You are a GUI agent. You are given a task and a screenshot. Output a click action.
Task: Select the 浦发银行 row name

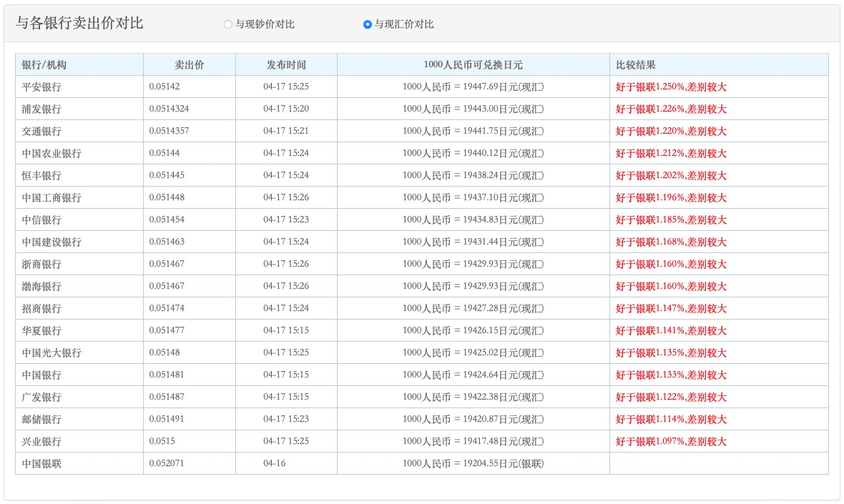(x=41, y=109)
